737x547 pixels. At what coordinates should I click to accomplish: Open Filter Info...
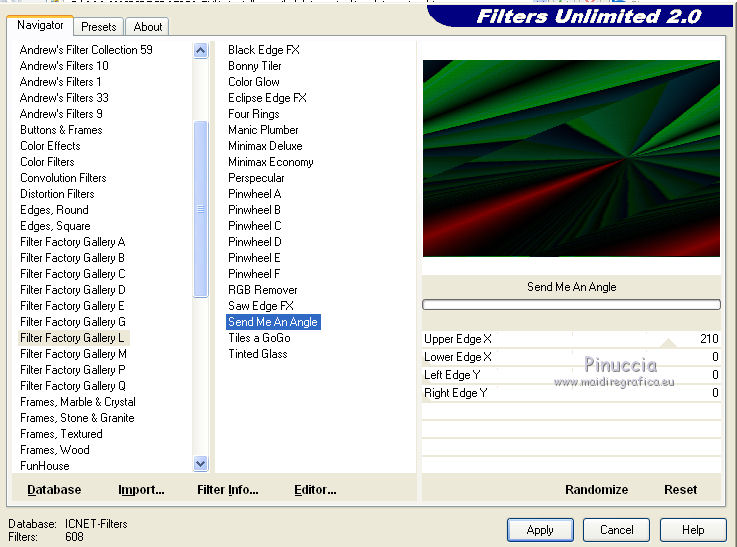coord(227,490)
